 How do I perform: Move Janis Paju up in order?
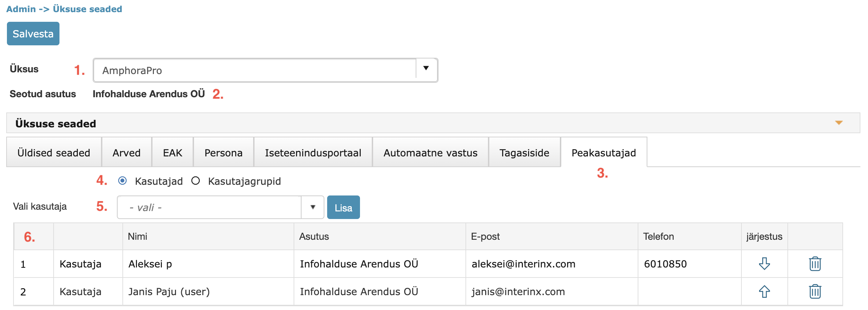point(764,291)
